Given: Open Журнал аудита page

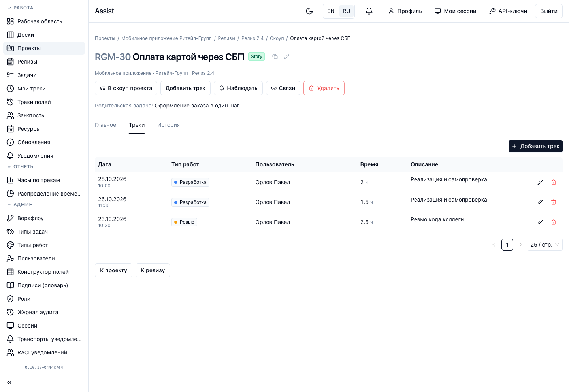Looking at the screenshot, I should pos(44,312).
